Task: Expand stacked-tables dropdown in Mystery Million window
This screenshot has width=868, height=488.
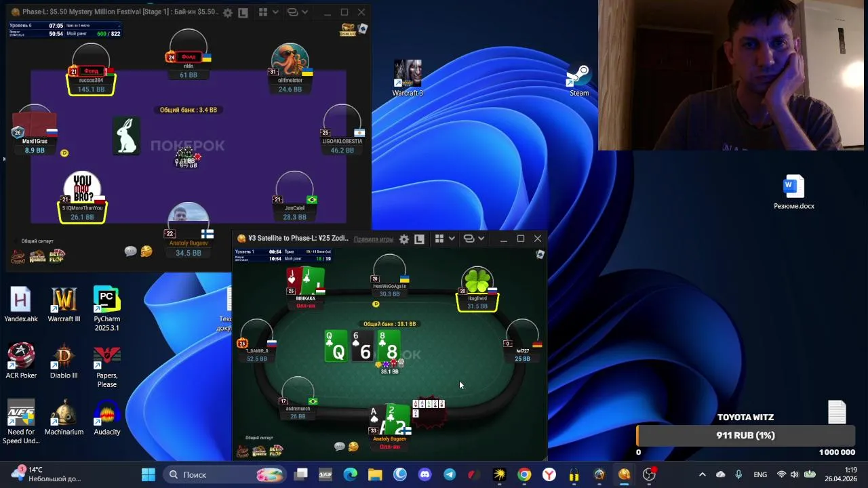Action: pos(304,12)
